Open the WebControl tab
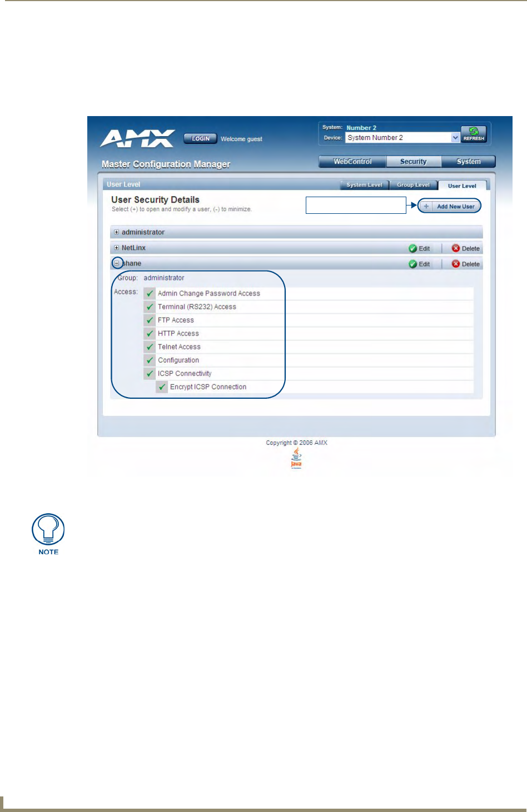Viewport: 527px width, 812px height. click(352, 162)
